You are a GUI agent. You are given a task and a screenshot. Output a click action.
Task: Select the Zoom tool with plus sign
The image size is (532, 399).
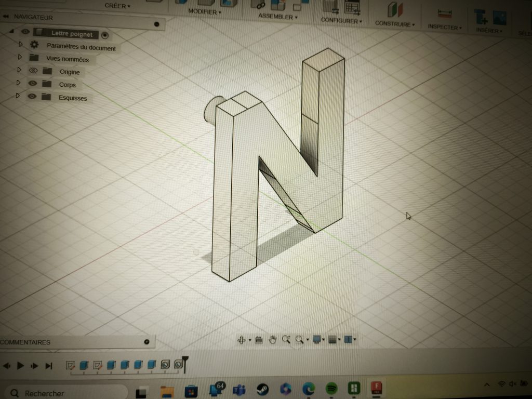coord(286,339)
